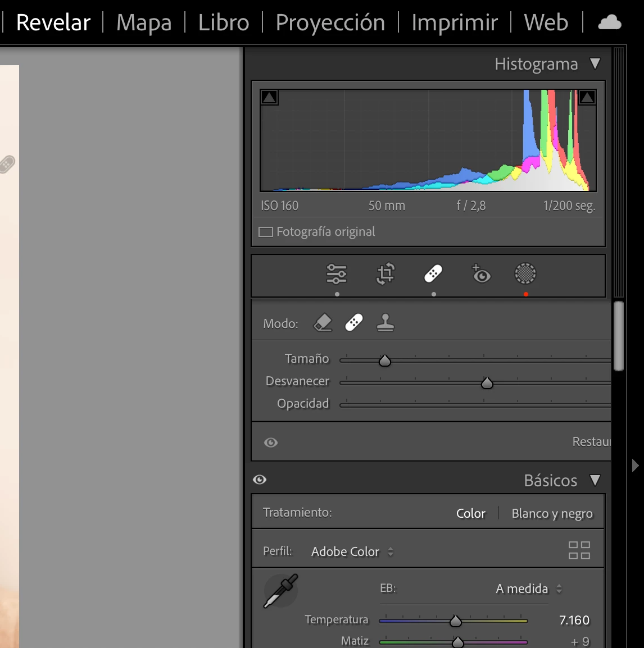This screenshot has height=648, width=644.
Task: Pick the white balance eyedropper
Action: [x=281, y=591]
